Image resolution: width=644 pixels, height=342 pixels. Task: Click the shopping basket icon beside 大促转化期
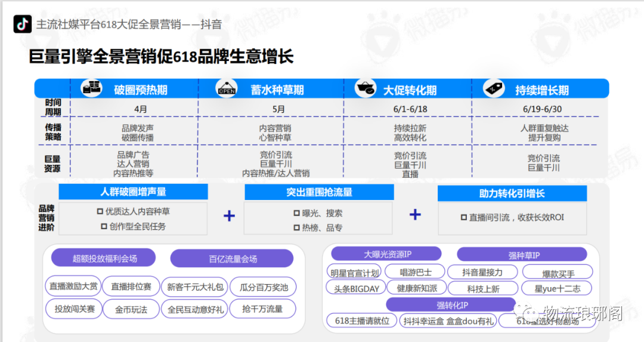pyautogui.click(x=365, y=88)
